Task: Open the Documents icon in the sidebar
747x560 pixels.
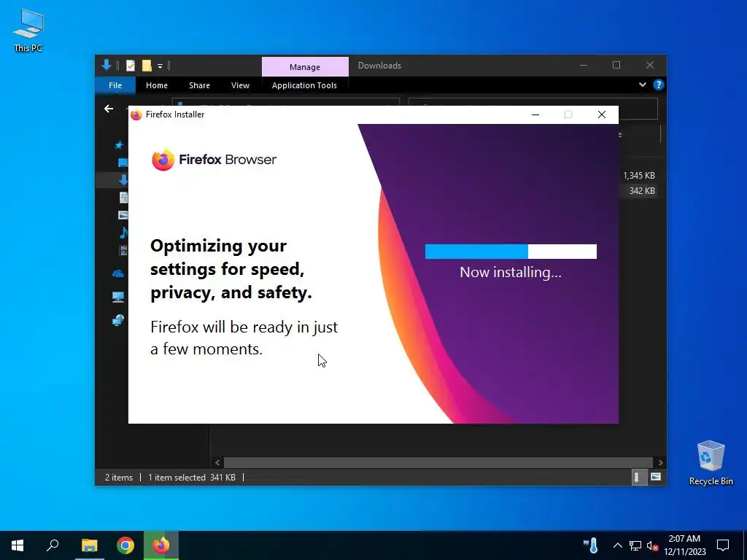Action: 123,197
